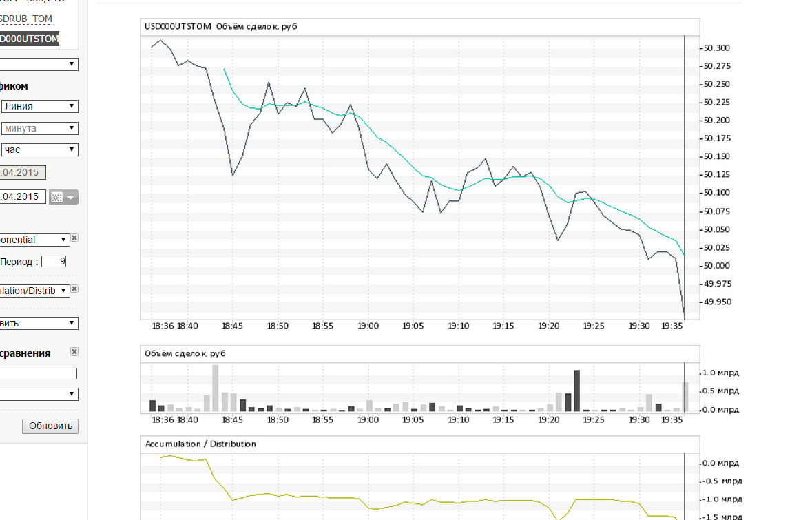
Task: Click the 'Период :' label
Action: point(19,262)
